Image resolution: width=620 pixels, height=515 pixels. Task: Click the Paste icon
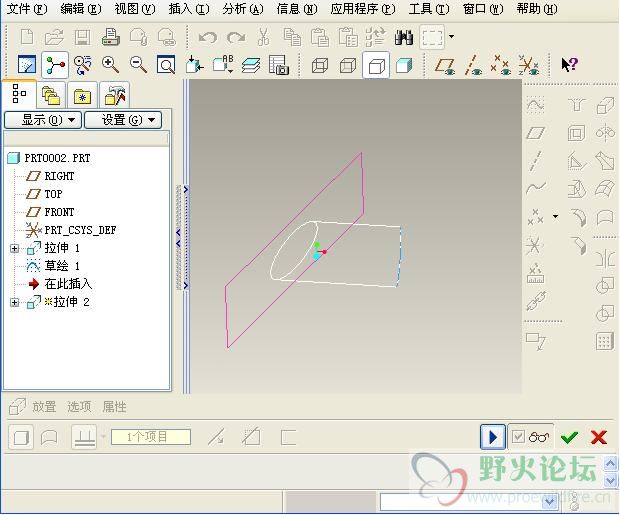[320, 37]
